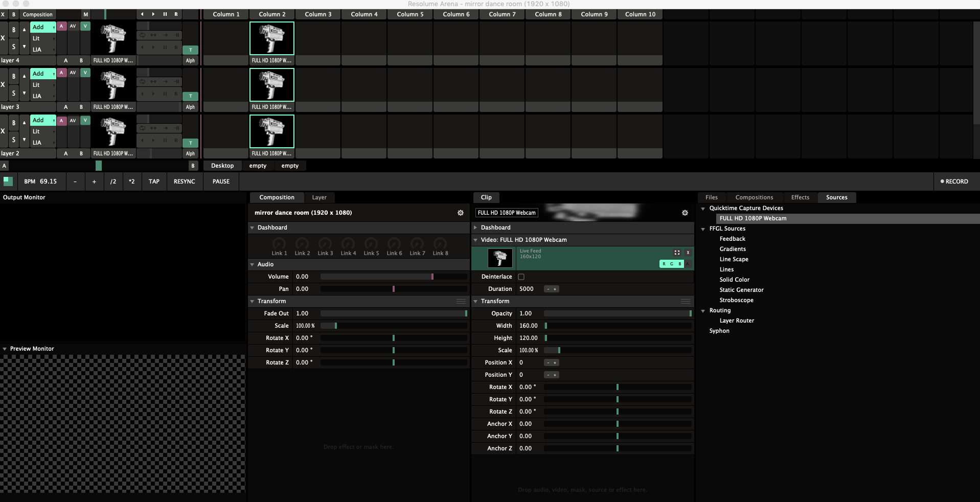Open the layer 4 Add blend dropdown
Viewport: 980px width, 502px height.
click(43, 27)
